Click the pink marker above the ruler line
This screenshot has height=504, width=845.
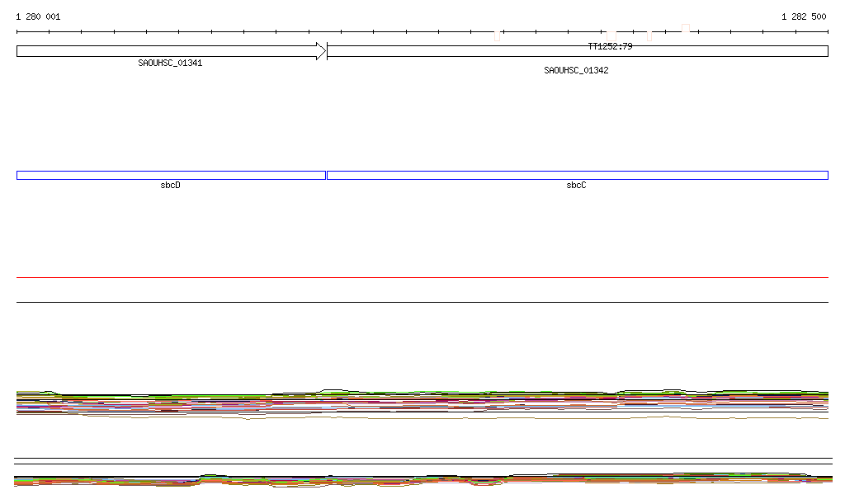[686, 28]
